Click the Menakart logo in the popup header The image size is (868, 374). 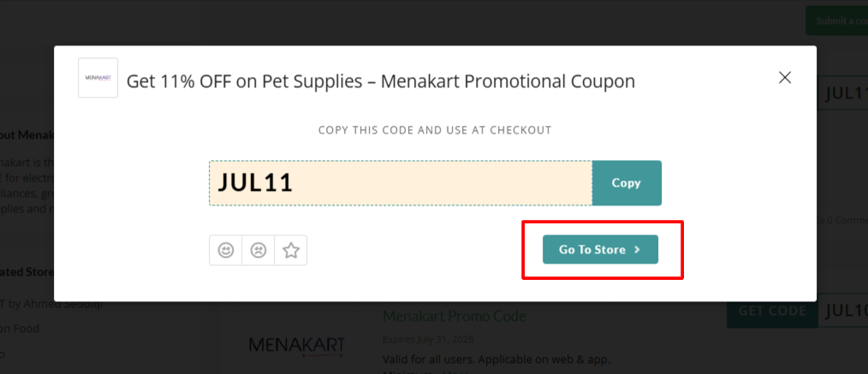point(98,79)
